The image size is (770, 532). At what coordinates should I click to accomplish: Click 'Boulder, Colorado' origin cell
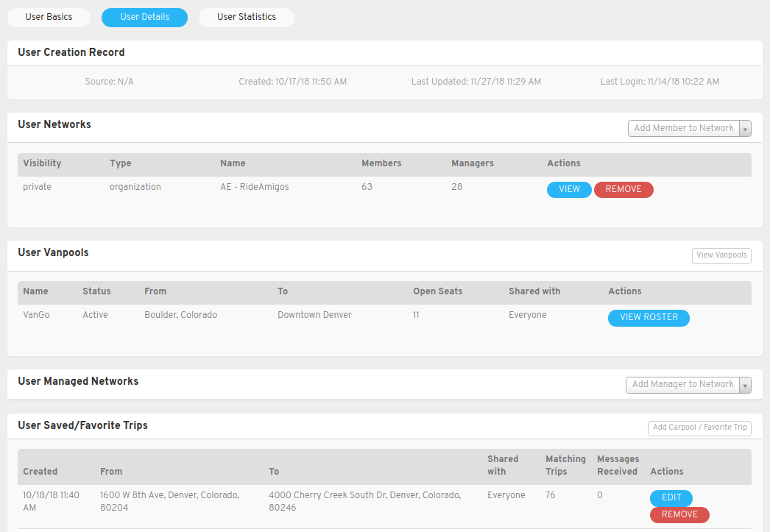point(180,315)
